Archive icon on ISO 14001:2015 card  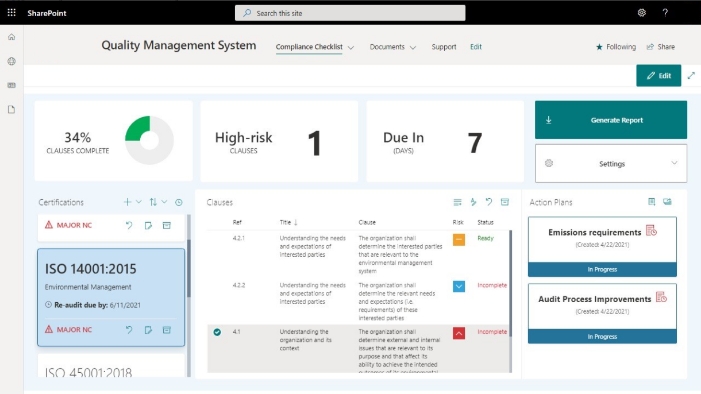pos(167,330)
